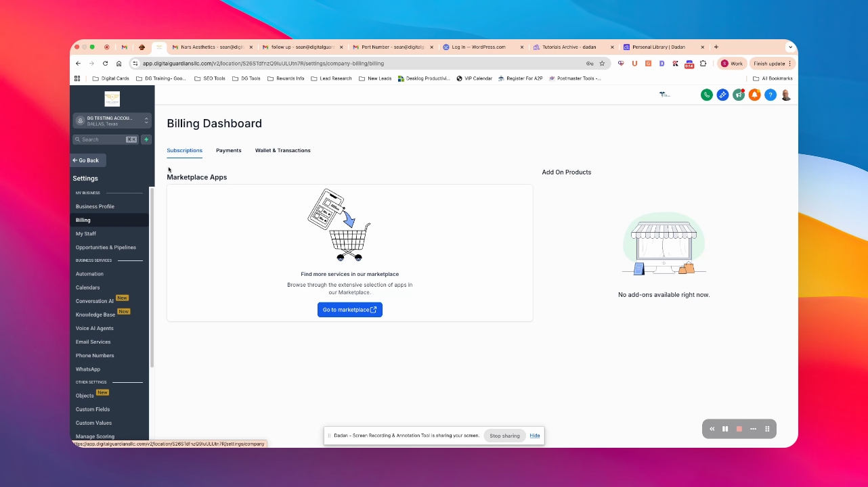Pause the screen recording
The height and width of the screenshot is (487, 868).
[x=725, y=429]
